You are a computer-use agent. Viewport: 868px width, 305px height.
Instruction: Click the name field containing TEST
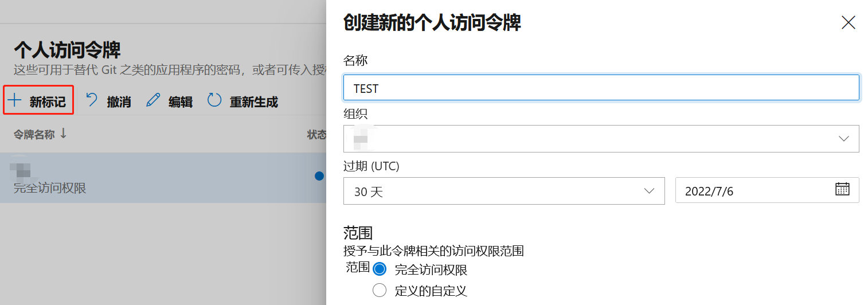(601, 88)
